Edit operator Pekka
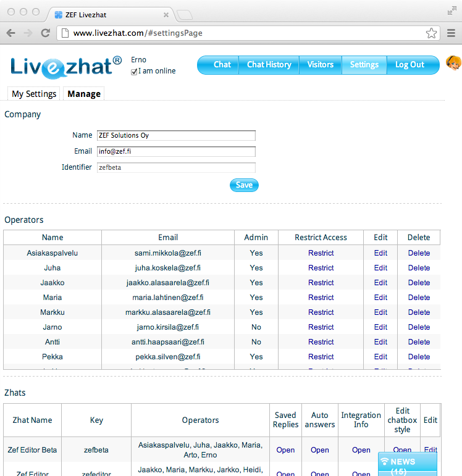This screenshot has height=476, width=462. tap(380, 357)
